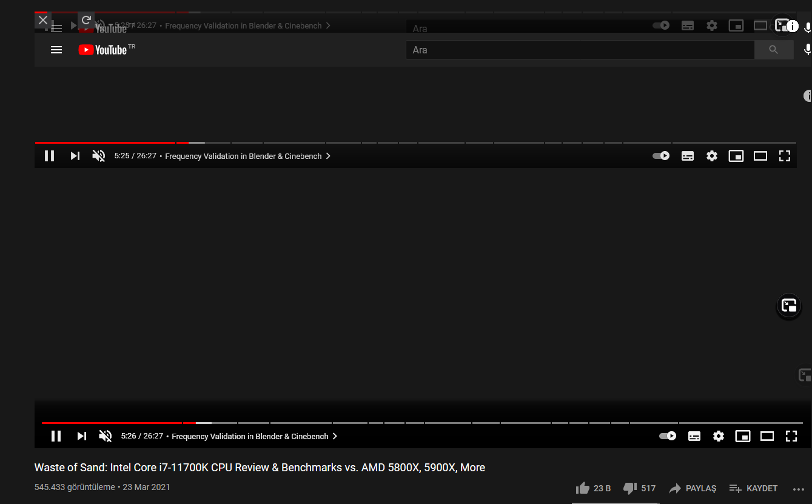Open more actions with the three-dot icon
This screenshot has height=504, width=812.
pos(798,489)
